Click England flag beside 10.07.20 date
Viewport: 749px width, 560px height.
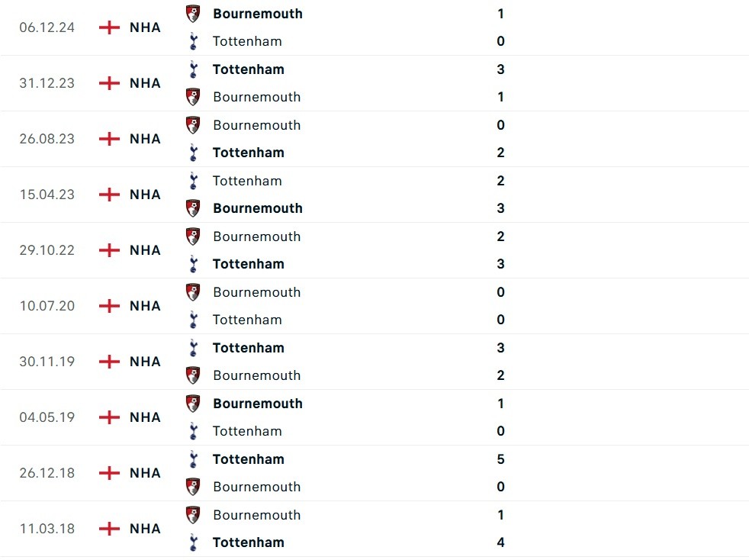[x=110, y=306]
